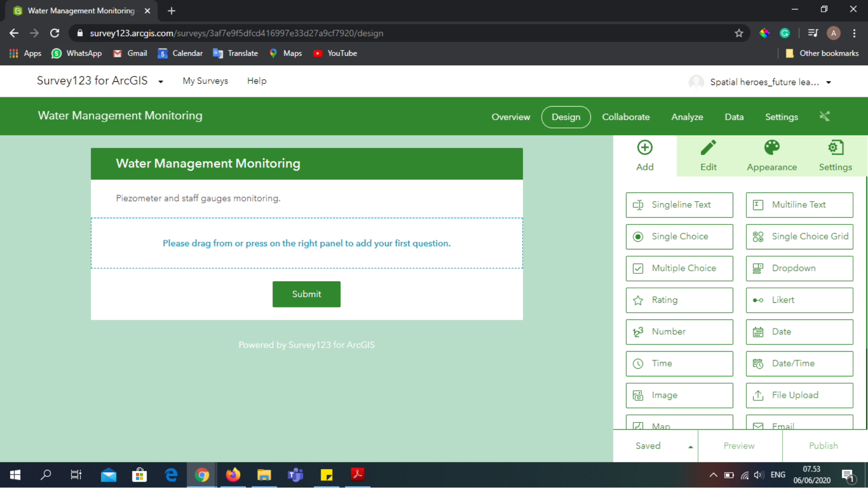
Task: Add a Date/Time question
Action: (799, 364)
